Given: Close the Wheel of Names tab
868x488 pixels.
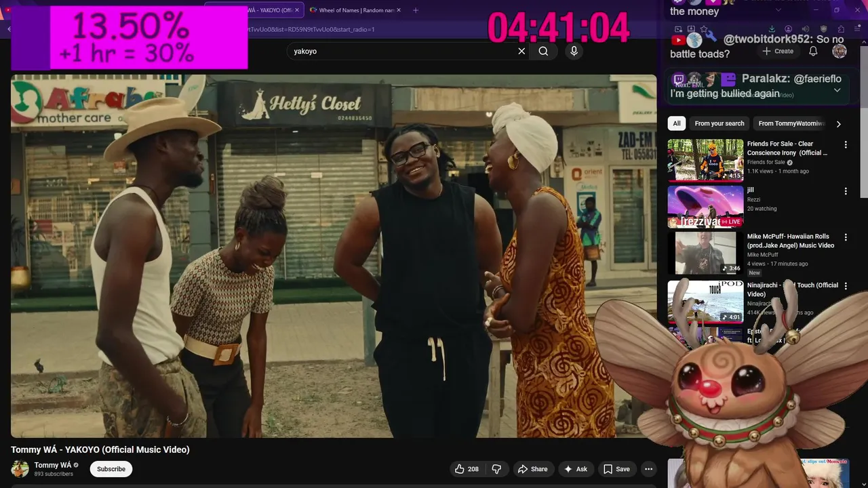Looking at the screenshot, I should 399,10.
